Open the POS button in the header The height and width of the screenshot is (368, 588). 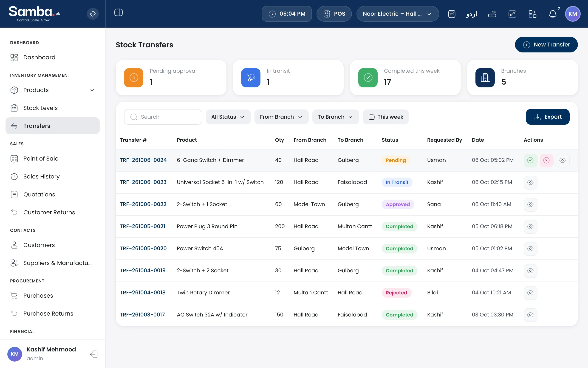point(334,14)
